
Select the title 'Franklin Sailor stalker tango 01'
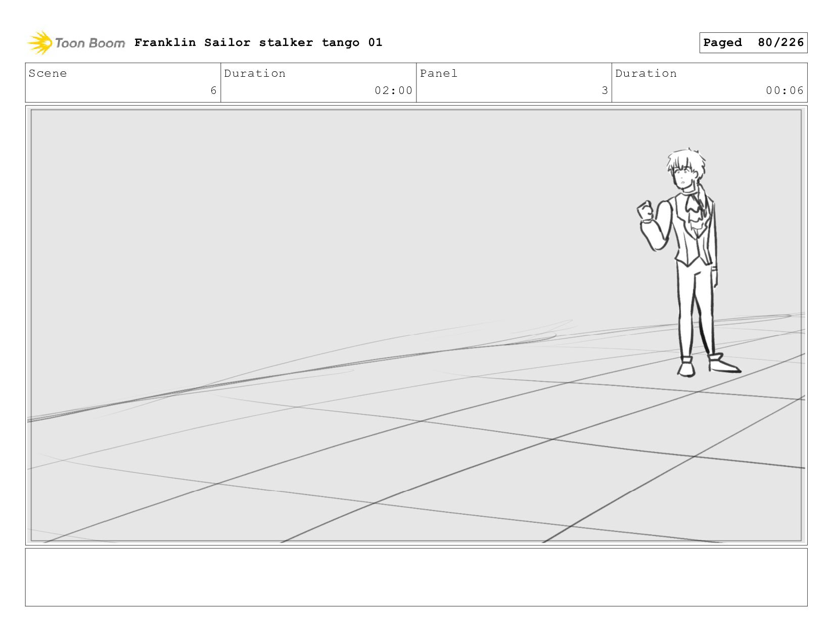pyautogui.click(x=258, y=42)
